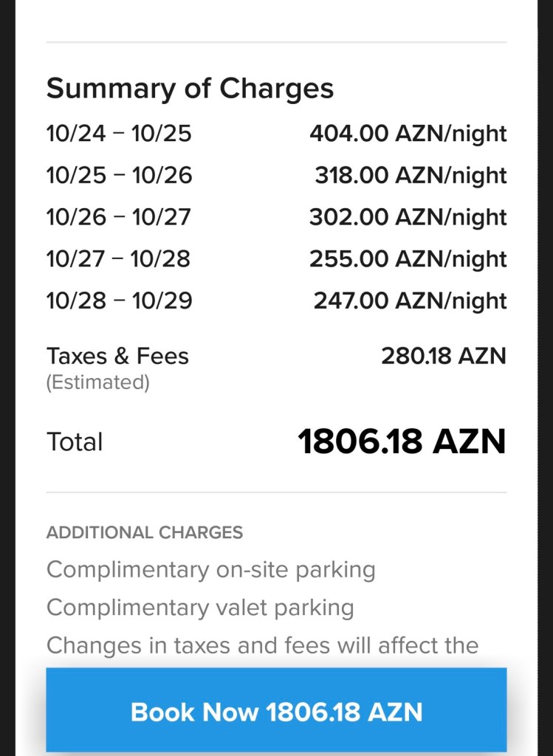553x756 pixels.
Task: Tap the bold 1806.18 AZN total amount
Action: pyautogui.click(x=402, y=441)
